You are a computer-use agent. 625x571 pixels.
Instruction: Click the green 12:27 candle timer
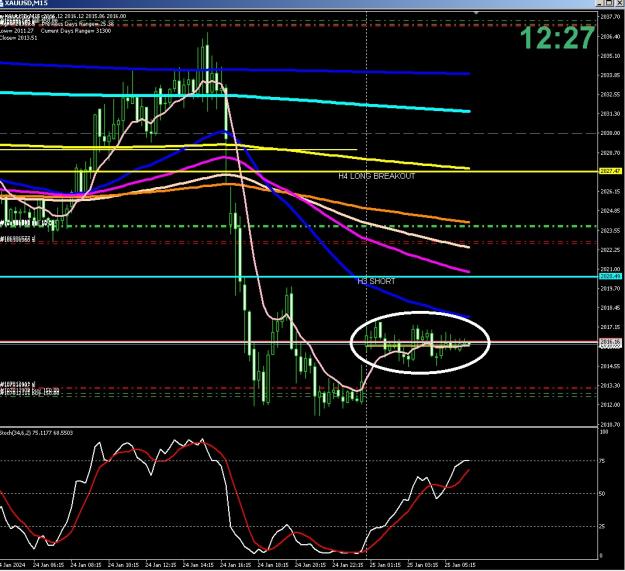click(x=557, y=38)
